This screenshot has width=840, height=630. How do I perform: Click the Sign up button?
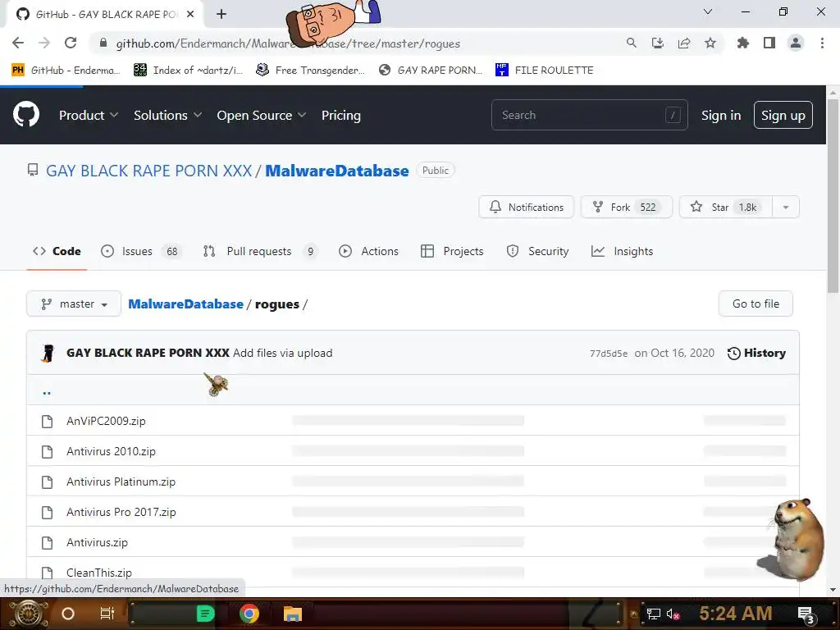click(x=783, y=115)
